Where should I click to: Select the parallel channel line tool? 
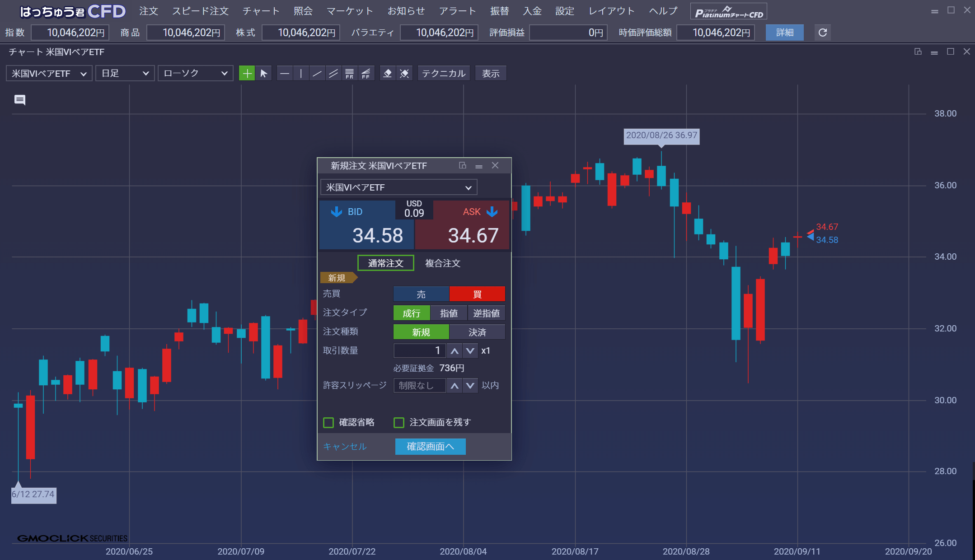[x=333, y=73]
